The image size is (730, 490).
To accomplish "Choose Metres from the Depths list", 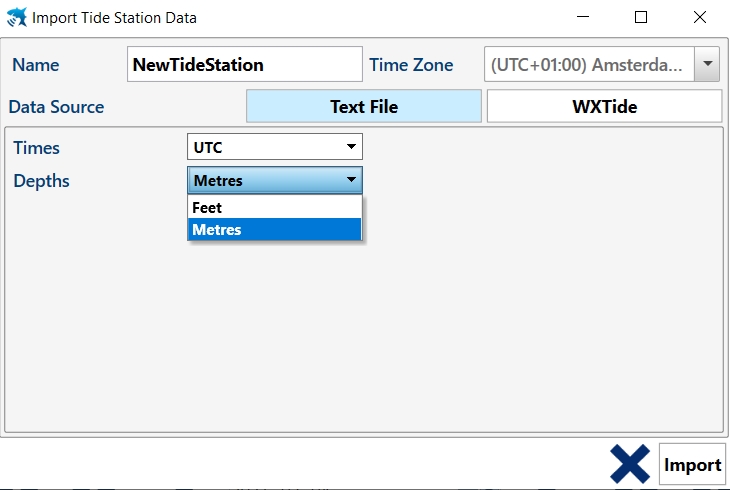I will [x=274, y=230].
